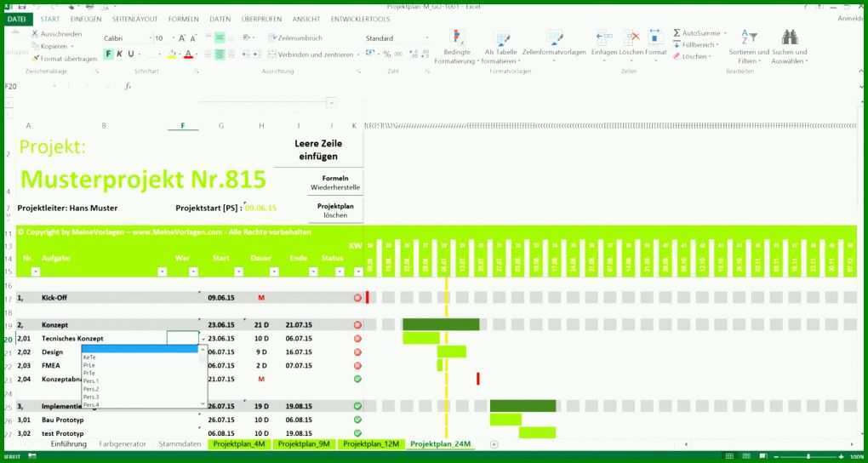868x463 pixels.
Task: Increase font size with large A
Action: click(x=181, y=38)
